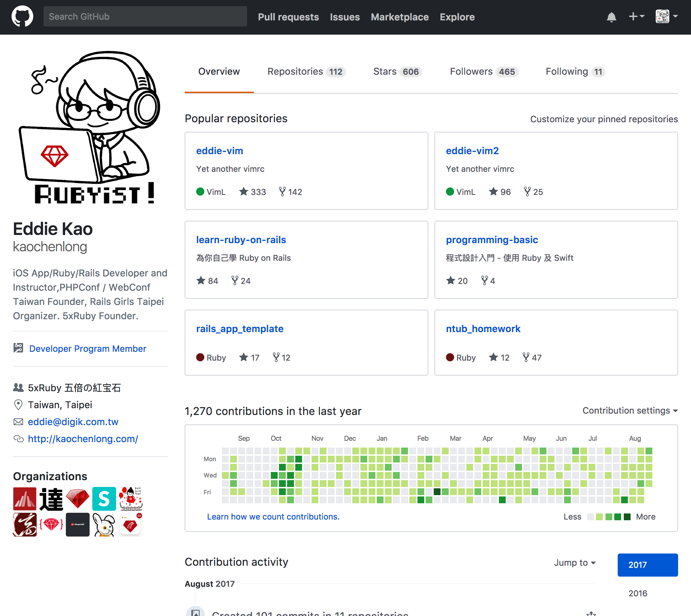Click the email envelope icon

pos(18,422)
